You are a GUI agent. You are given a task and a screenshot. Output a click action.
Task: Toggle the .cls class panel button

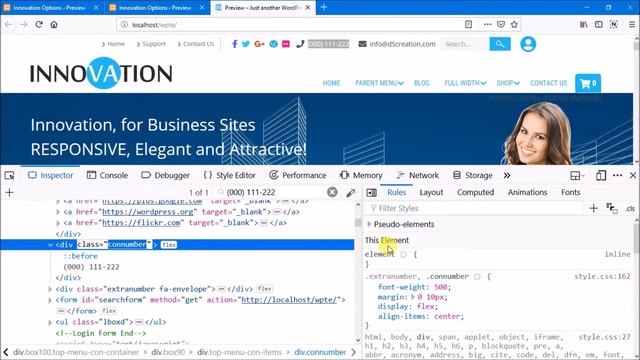630,209
